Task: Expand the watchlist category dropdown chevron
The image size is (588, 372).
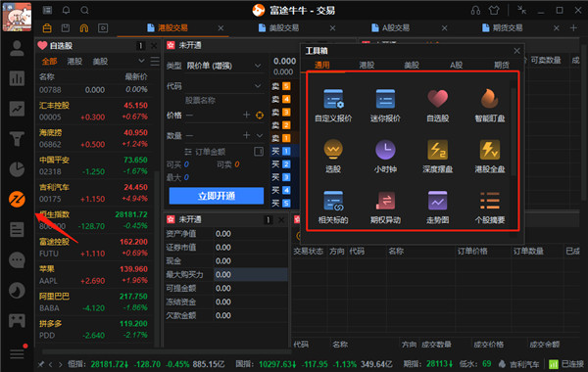Action: 141,61
